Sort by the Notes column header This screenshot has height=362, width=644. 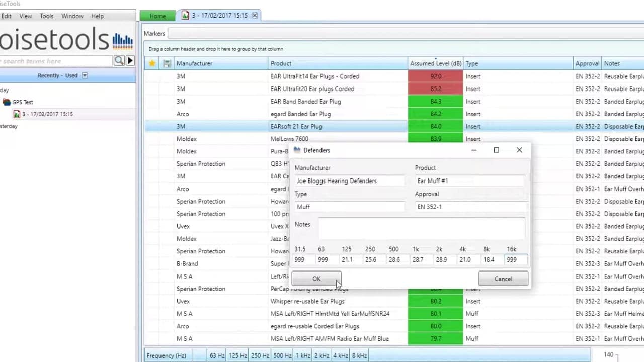point(623,63)
